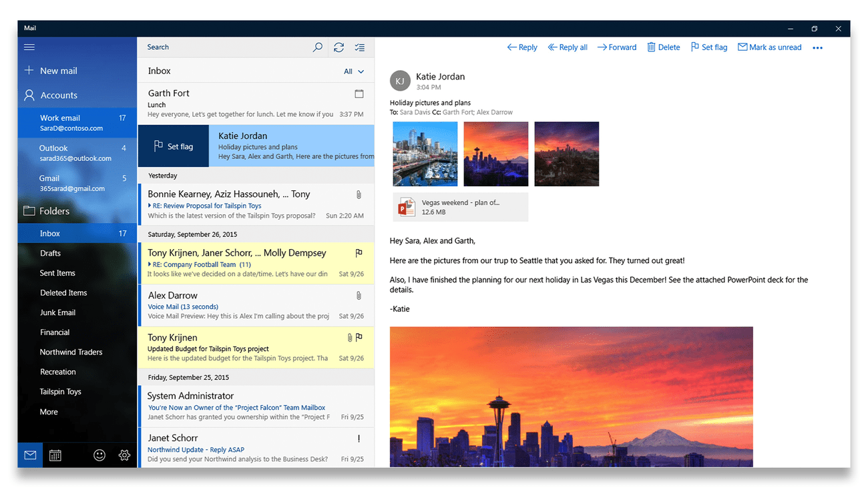868x488 pixels.
Task: Click the smiley feedback icon
Action: click(99, 455)
